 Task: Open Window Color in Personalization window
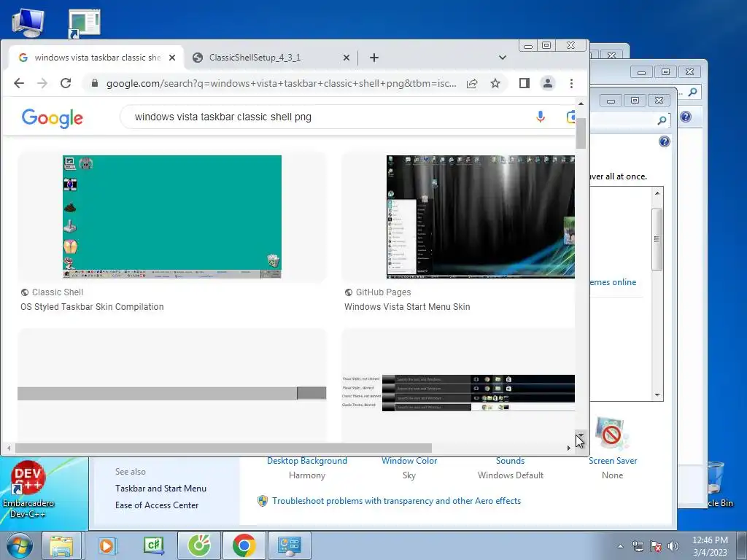pyautogui.click(x=409, y=461)
